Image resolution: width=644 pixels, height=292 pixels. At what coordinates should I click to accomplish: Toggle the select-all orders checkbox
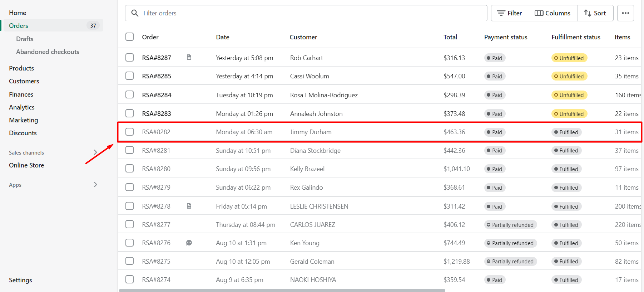click(130, 37)
